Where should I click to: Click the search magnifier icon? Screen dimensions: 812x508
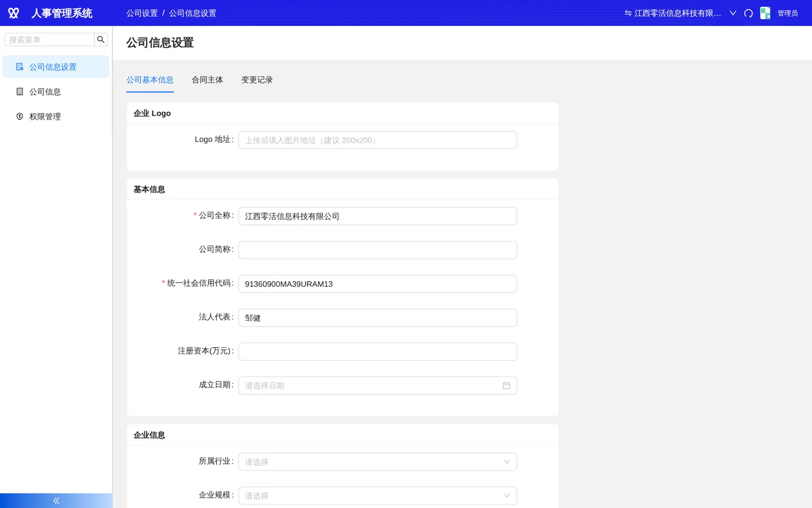101,40
